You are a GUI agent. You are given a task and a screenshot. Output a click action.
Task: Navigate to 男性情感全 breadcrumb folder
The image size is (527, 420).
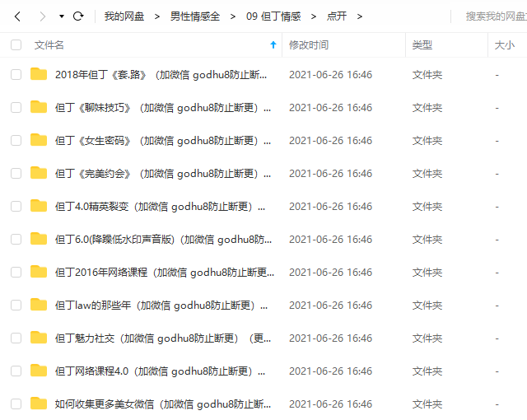(195, 16)
